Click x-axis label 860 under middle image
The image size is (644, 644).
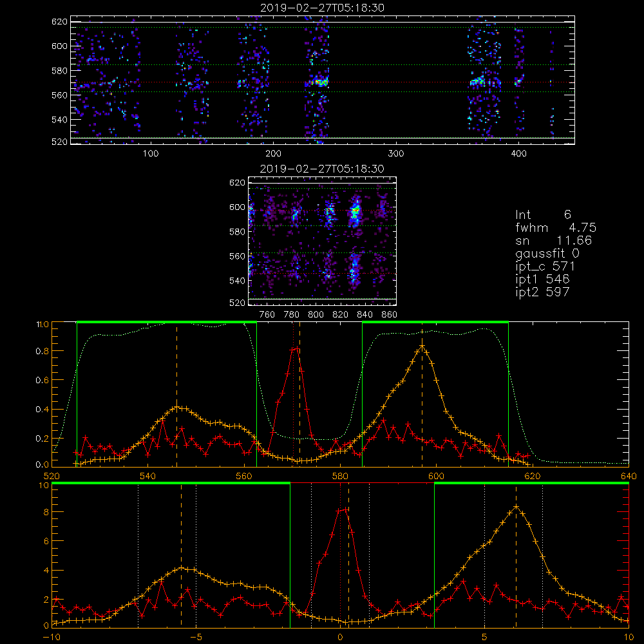[390, 315]
